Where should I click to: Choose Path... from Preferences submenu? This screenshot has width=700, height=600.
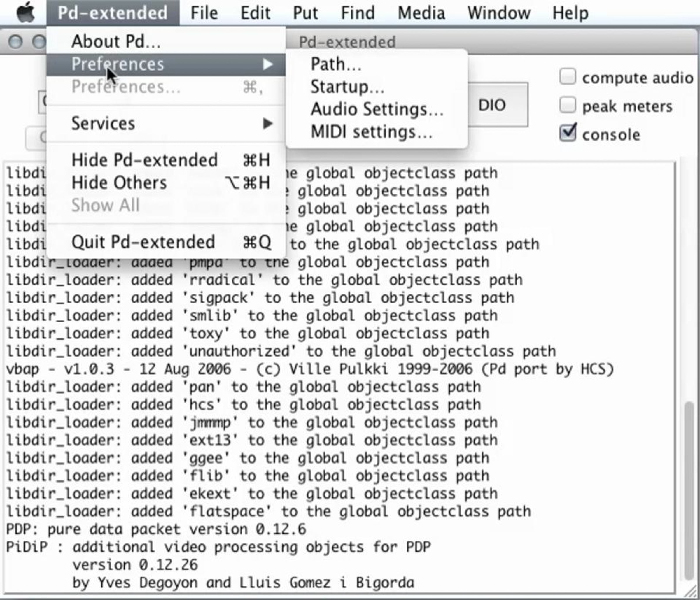pyautogui.click(x=336, y=64)
